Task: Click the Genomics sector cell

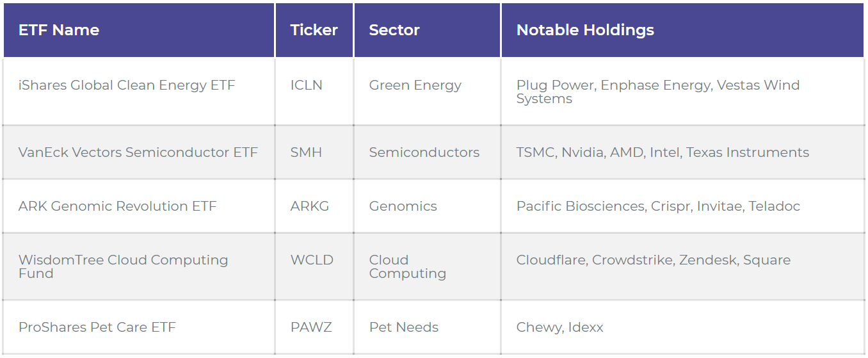Action: coord(403,206)
